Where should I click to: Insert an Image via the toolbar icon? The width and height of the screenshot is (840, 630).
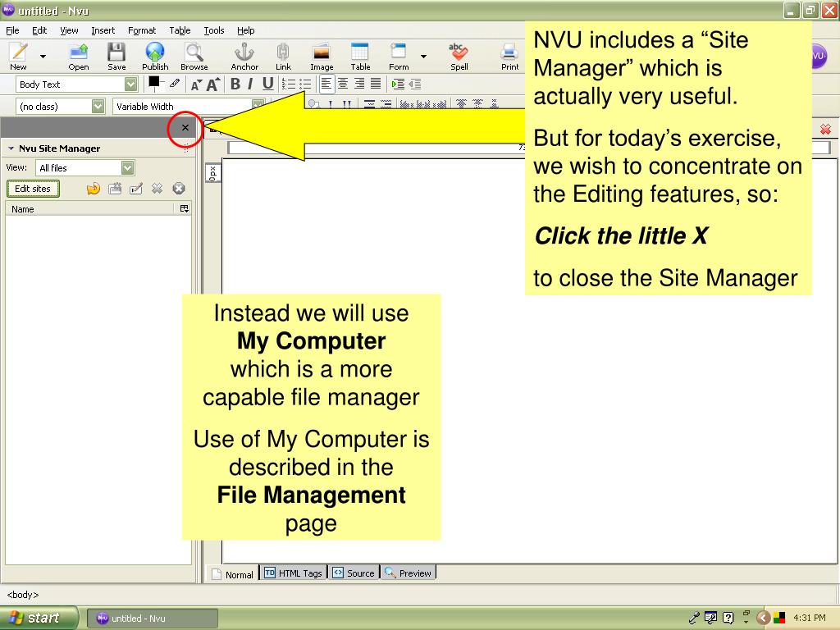pos(322,52)
